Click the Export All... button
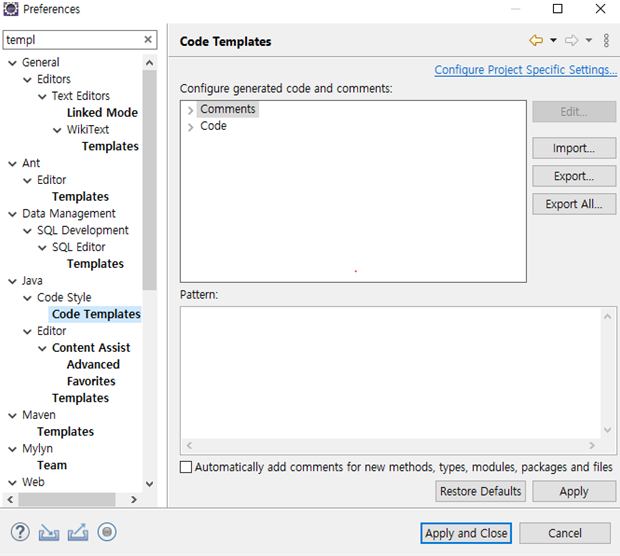620x556 pixels. 574,204
